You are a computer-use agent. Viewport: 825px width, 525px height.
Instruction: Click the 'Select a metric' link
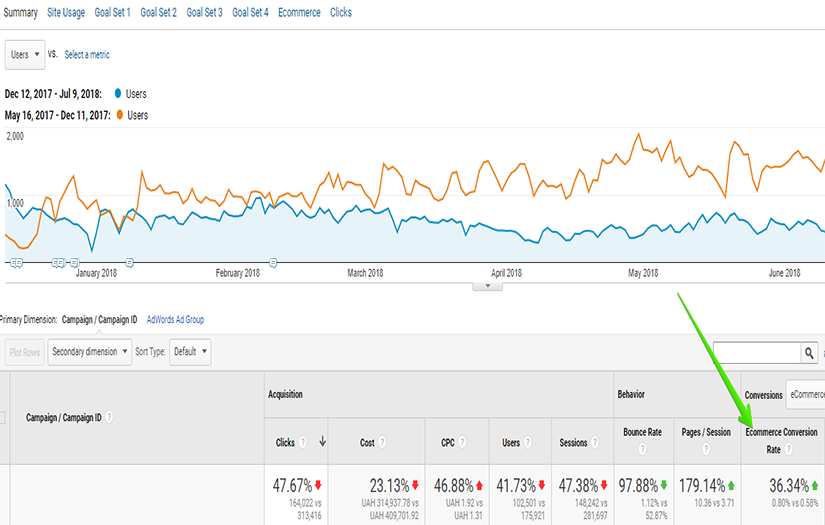[x=87, y=54]
